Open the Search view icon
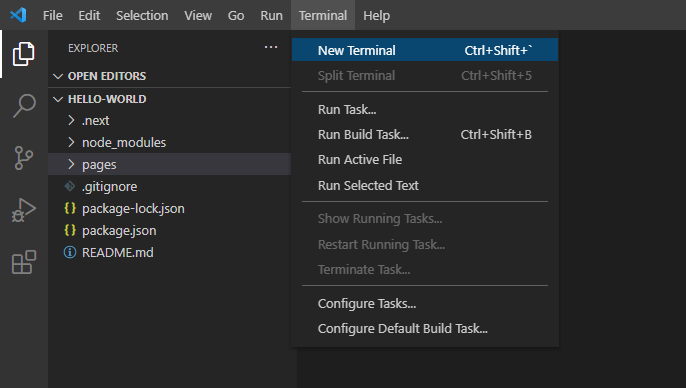 click(24, 106)
